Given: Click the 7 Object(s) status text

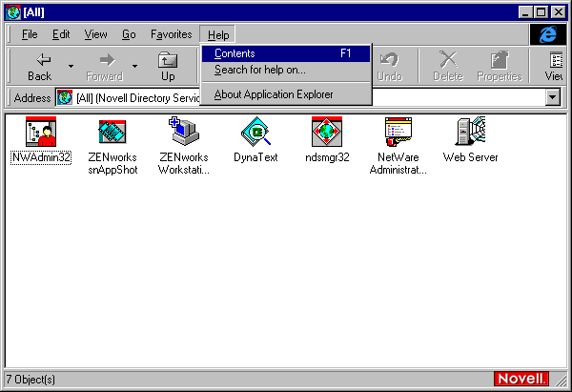Looking at the screenshot, I should (31, 380).
